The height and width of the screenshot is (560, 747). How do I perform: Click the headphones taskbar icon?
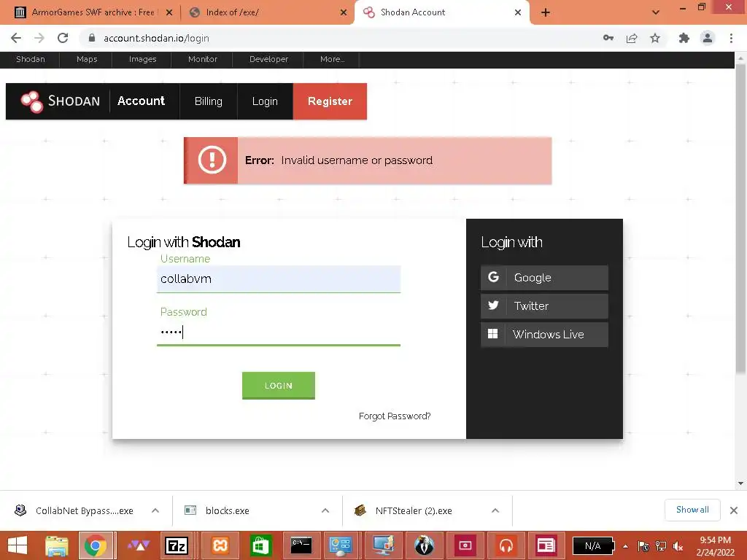coord(506,545)
